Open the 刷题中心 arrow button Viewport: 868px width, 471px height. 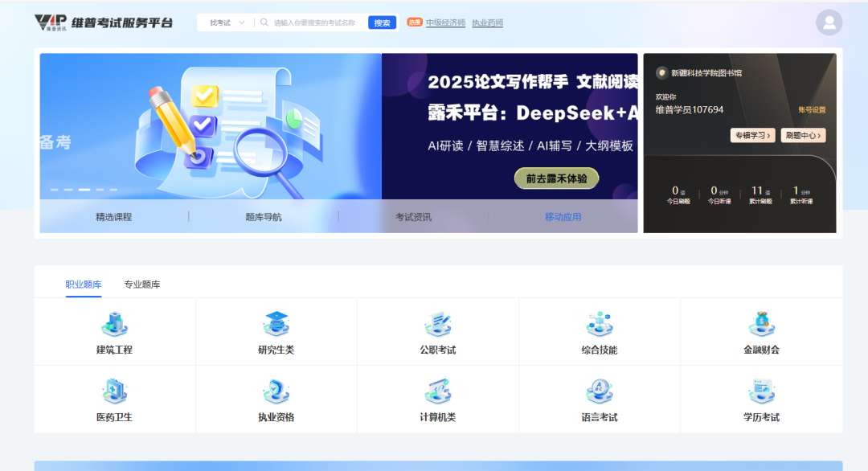tap(803, 135)
